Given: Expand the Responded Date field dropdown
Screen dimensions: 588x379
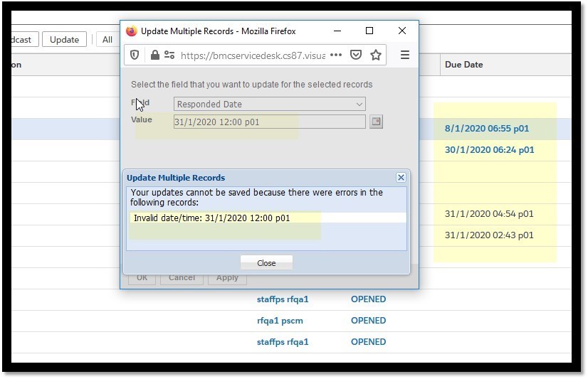Looking at the screenshot, I should click(359, 104).
